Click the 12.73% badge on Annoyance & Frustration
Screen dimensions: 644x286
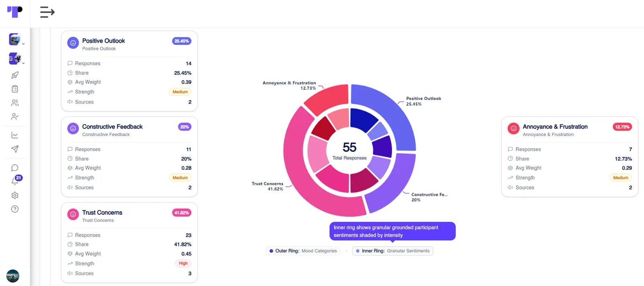622,127
